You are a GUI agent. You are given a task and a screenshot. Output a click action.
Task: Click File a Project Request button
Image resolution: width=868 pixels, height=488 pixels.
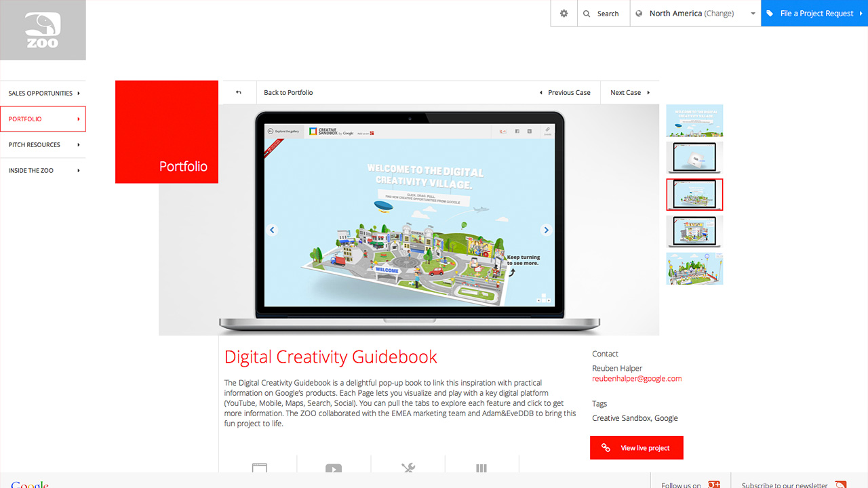tap(814, 14)
